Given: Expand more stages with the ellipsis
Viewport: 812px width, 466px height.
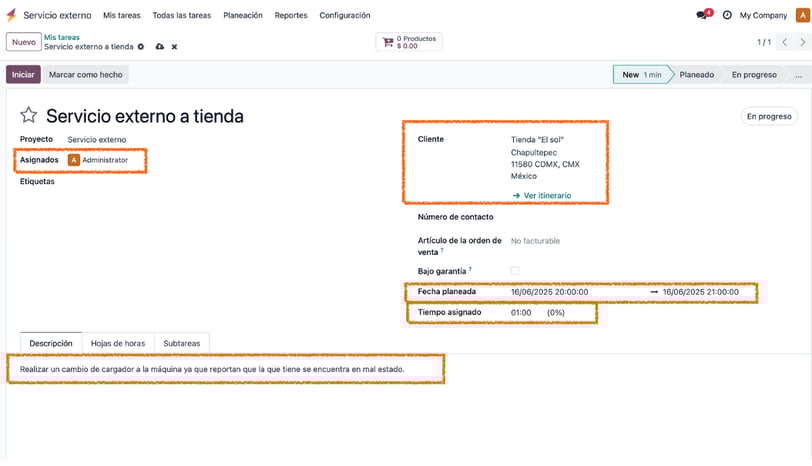Looking at the screenshot, I should coord(799,75).
